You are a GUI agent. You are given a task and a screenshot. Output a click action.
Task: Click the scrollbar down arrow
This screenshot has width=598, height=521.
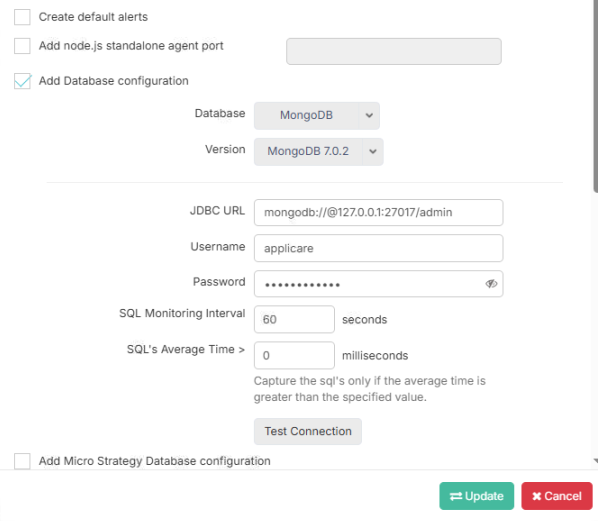pyautogui.click(x=596, y=461)
